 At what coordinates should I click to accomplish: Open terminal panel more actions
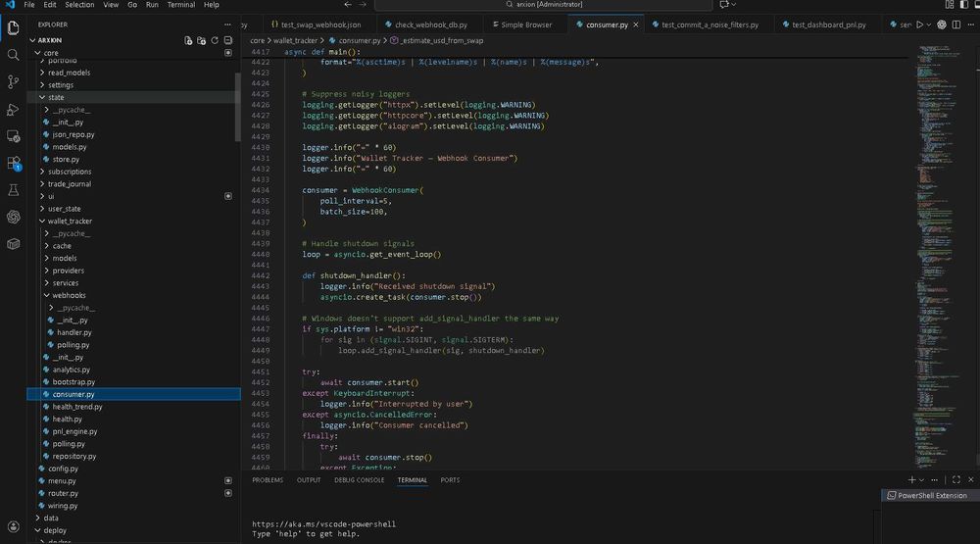click(x=934, y=479)
